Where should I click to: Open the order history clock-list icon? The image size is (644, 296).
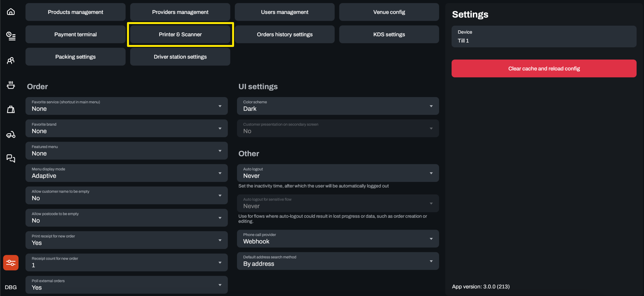coord(11,36)
